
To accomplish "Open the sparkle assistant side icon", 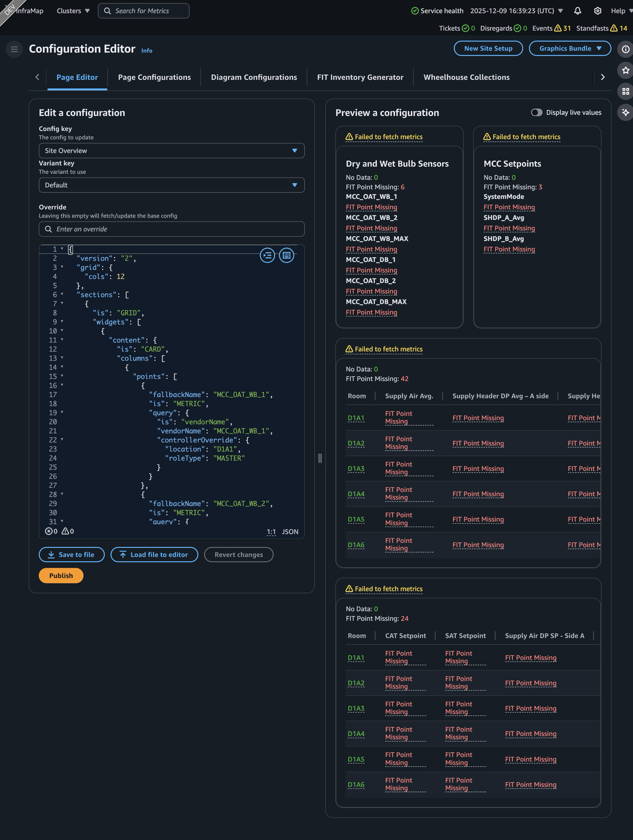I will click(625, 112).
